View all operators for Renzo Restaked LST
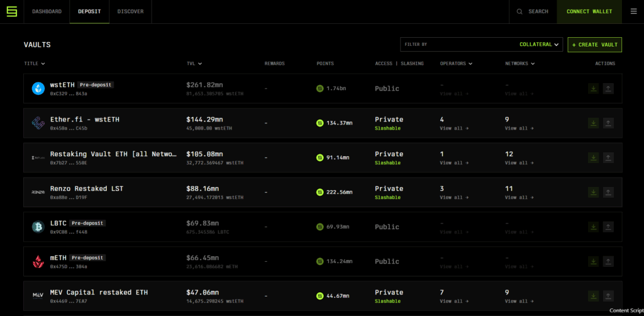 click(x=454, y=197)
